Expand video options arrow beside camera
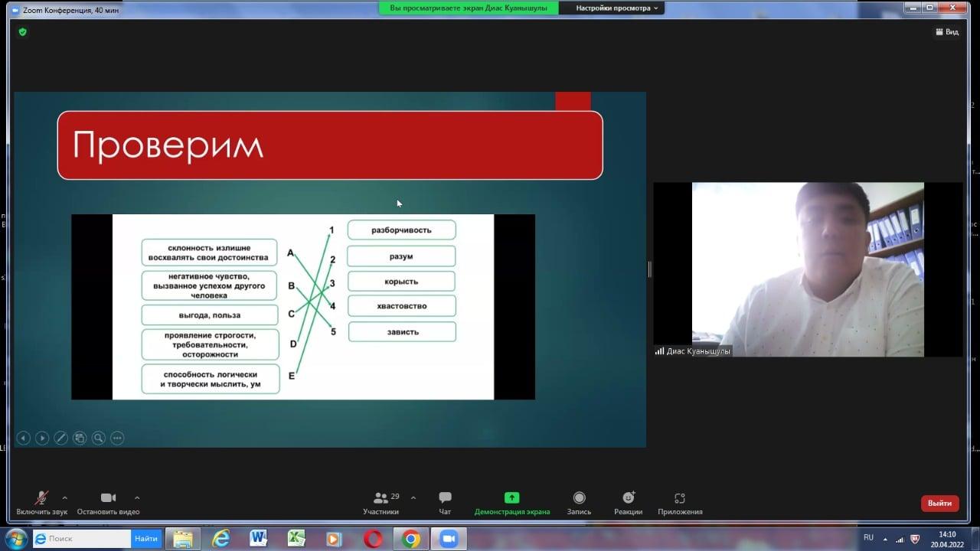The width and height of the screenshot is (980, 551). point(137,497)
